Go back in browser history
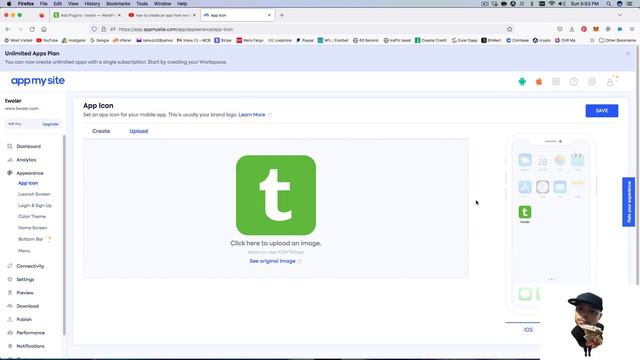This screenshot has width=640, height=360. click(8, 29)
